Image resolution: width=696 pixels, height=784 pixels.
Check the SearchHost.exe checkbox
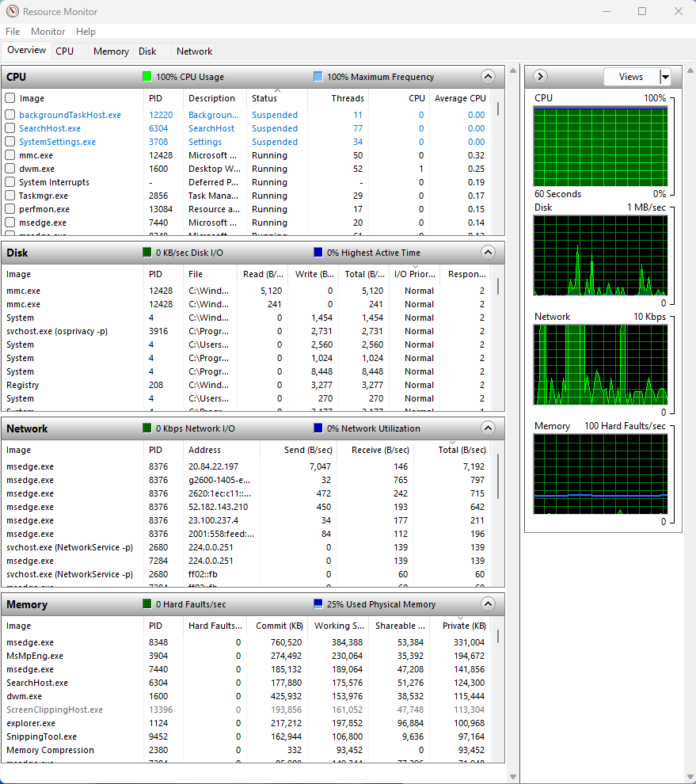pyautogui.click(x=10, y=128)
